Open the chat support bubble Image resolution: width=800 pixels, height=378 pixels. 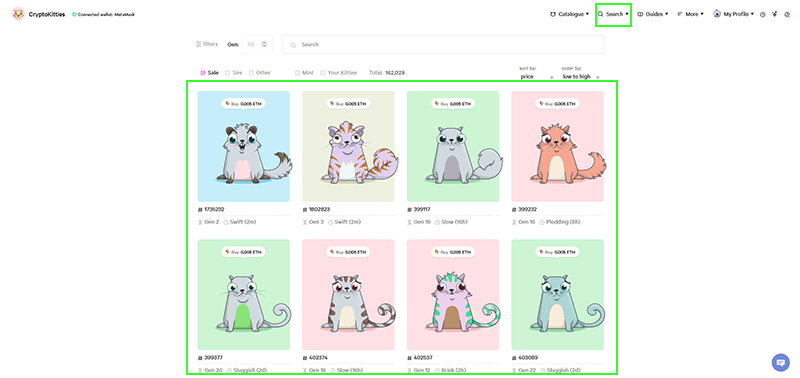point(780,363)
